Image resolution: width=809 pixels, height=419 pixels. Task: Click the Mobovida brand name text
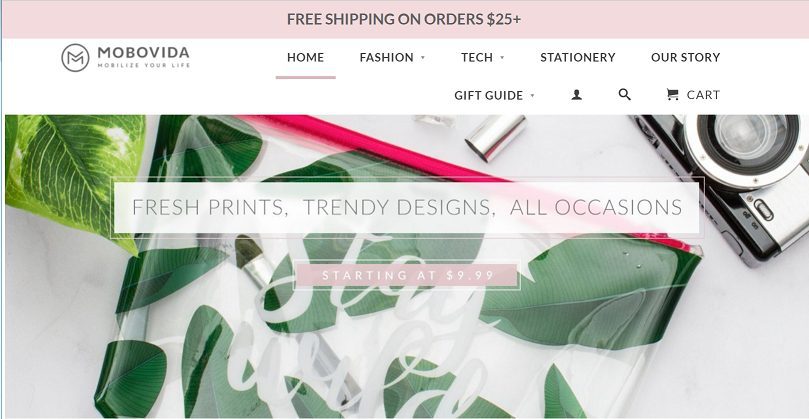pyautogui.click(x=143, y=53)
